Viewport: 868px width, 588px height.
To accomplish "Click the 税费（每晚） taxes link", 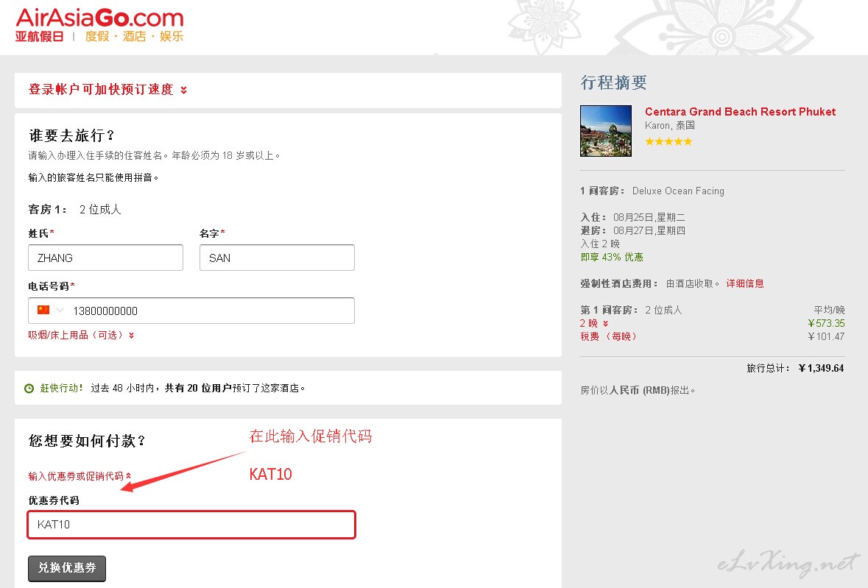I will tap(608, 336).
